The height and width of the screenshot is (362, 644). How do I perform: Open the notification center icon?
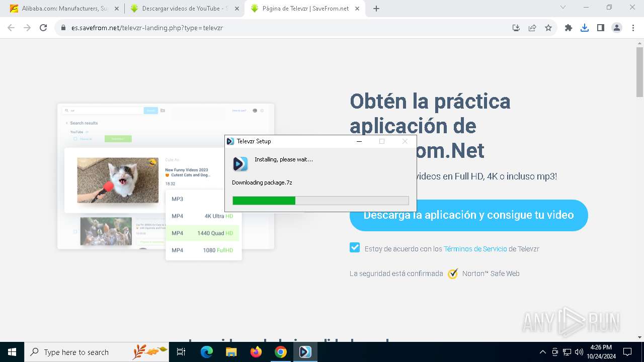coord(627,352)
